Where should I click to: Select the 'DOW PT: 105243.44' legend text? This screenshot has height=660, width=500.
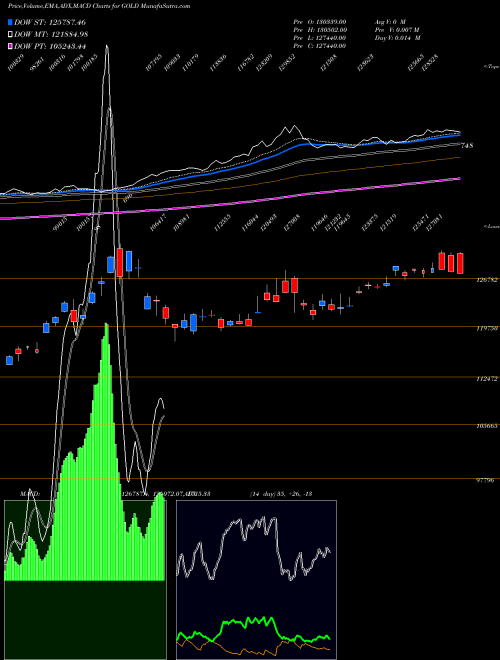50,46
